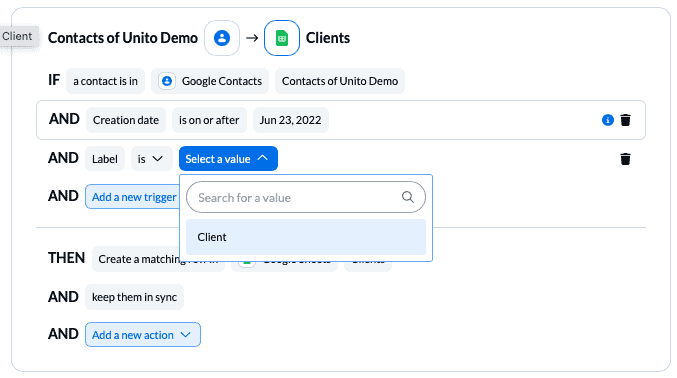677x378 pixels.
Task: Open the 'is' operator dropdown
Action: point(152,159)
